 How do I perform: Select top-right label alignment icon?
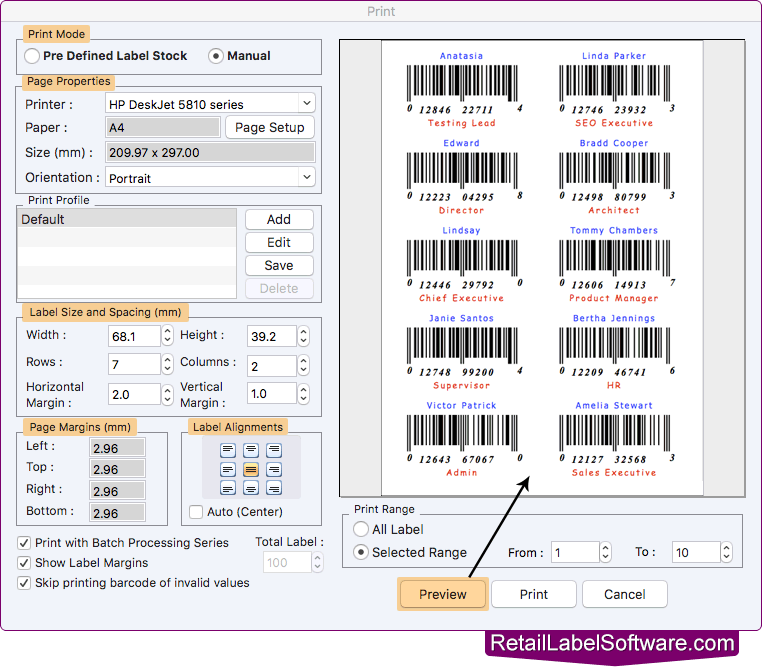[x=274, y=450]
